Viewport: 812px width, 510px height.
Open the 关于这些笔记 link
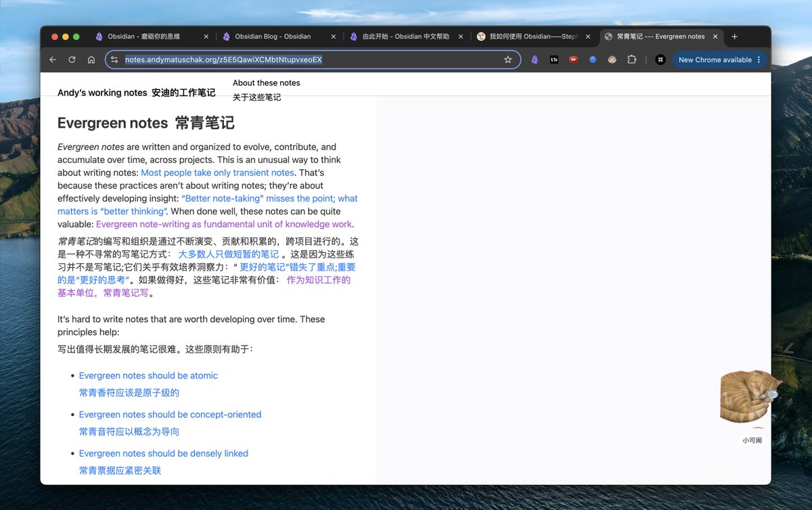256,97
